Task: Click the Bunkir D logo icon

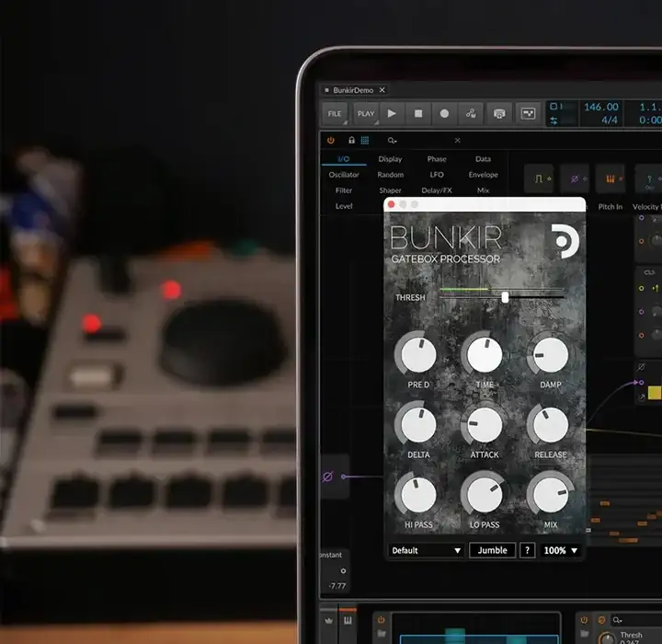Action: click(x=565, y=241)
